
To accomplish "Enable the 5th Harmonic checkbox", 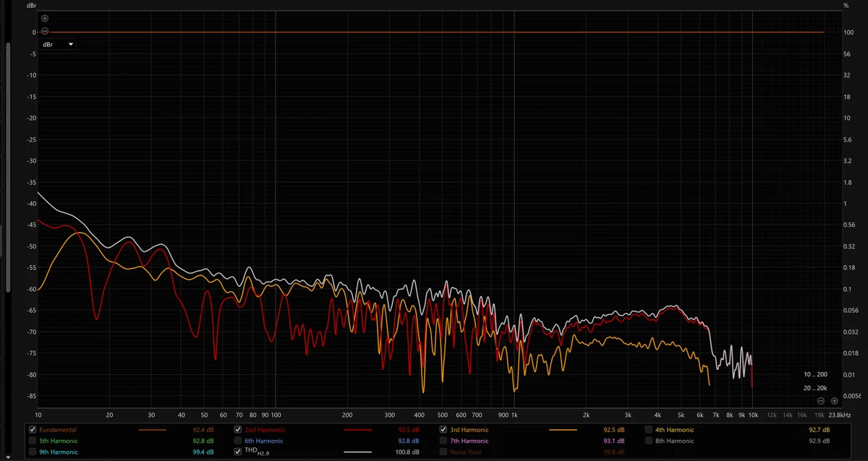I will pos(33,441).
